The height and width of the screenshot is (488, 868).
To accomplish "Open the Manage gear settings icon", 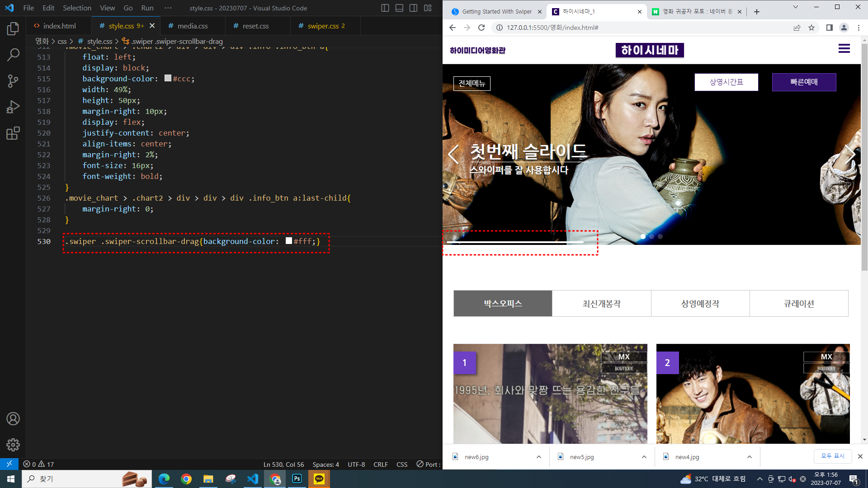I will click(x=13, y=445).
